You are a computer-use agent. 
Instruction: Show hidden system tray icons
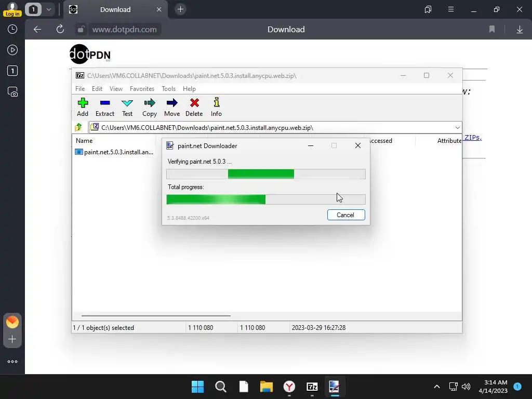click(x=437, y=387)
